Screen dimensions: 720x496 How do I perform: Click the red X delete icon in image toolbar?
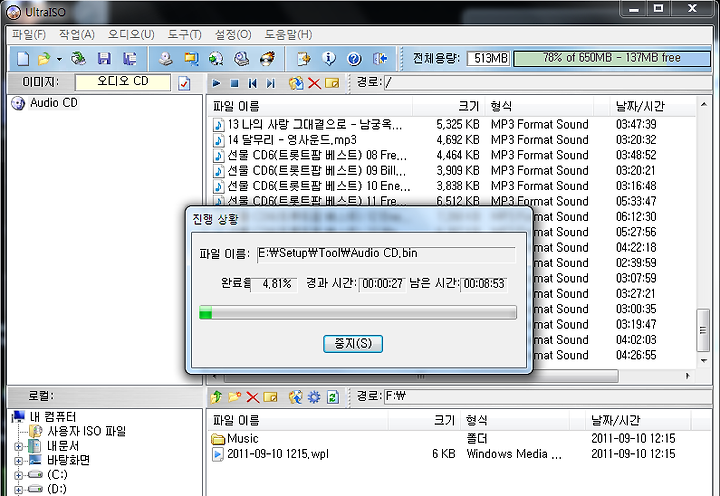314,83
